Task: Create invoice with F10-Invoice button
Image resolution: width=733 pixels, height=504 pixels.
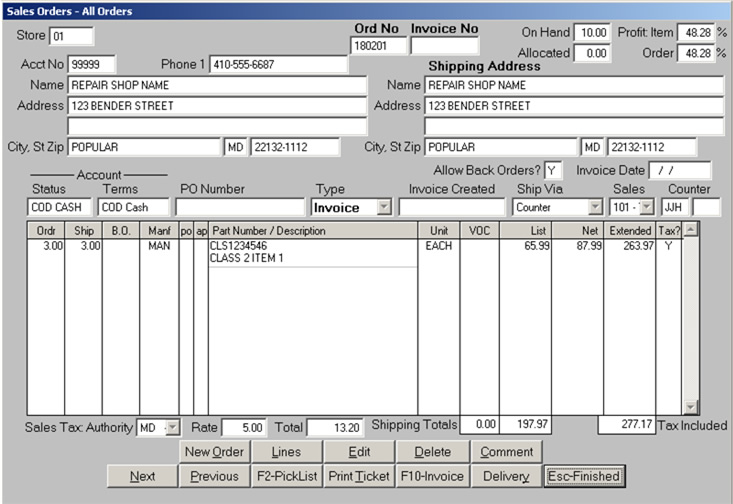Action: tap(432, 476)
